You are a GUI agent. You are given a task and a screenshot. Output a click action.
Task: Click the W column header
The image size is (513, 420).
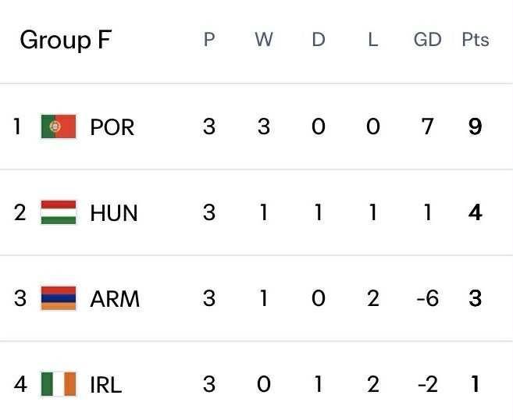pyautogui.click(x=264, y=40)
